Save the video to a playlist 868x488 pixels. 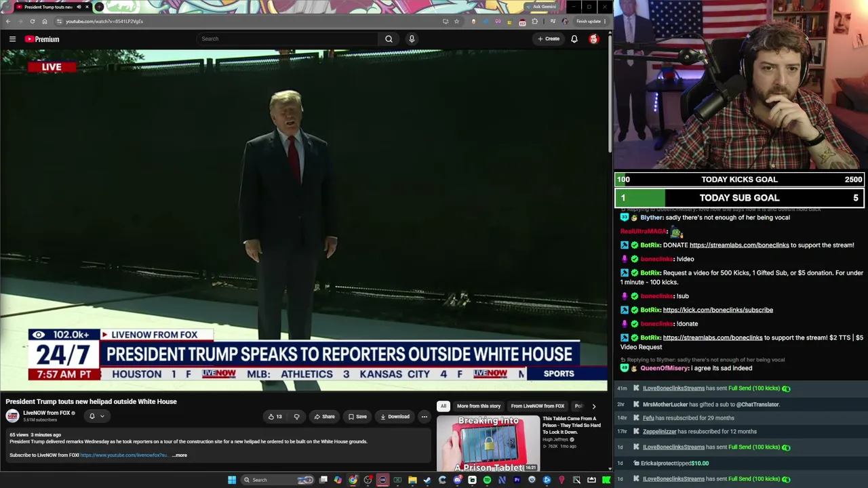(357, 417)
